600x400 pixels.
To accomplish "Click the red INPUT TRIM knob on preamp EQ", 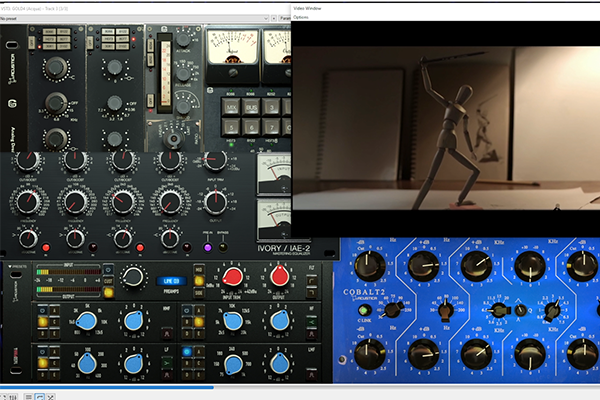I will tap(232, 276).
